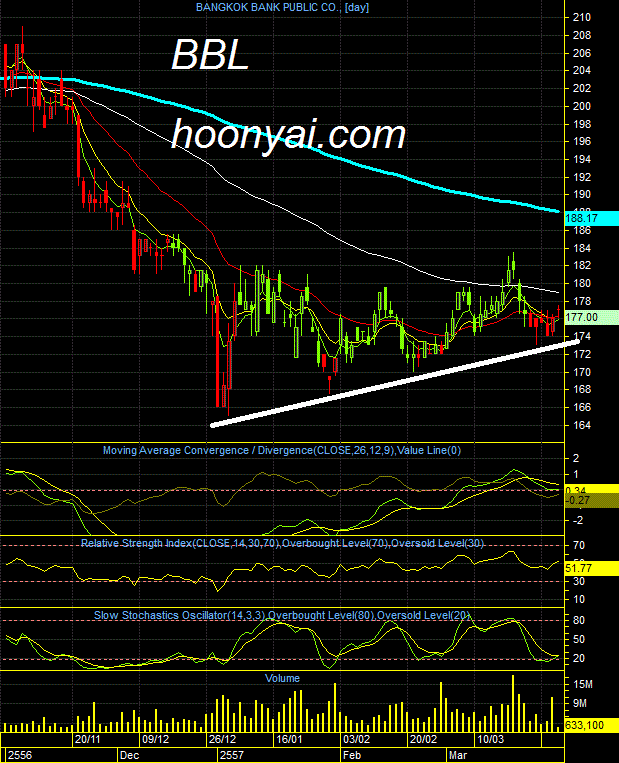The width and height of the screenshot is (619, 763).
Task: Click the 190 price axis label
Action: 582,195
